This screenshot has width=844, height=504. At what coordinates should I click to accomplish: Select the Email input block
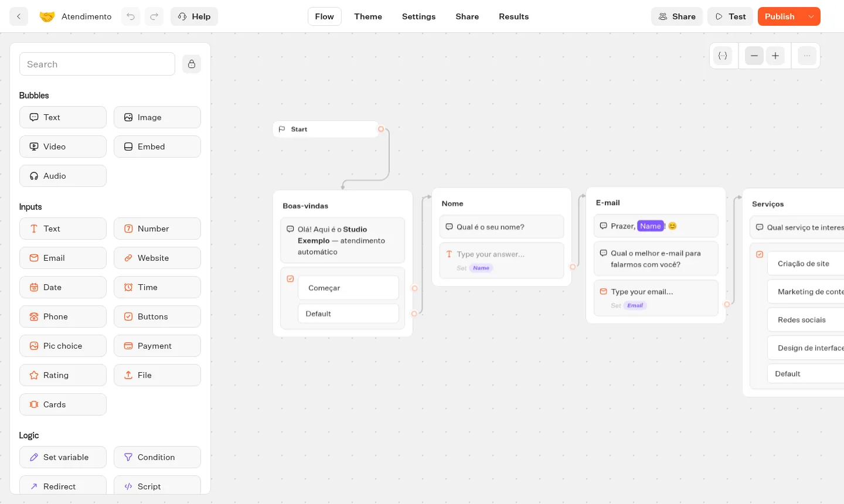point(63,258)
